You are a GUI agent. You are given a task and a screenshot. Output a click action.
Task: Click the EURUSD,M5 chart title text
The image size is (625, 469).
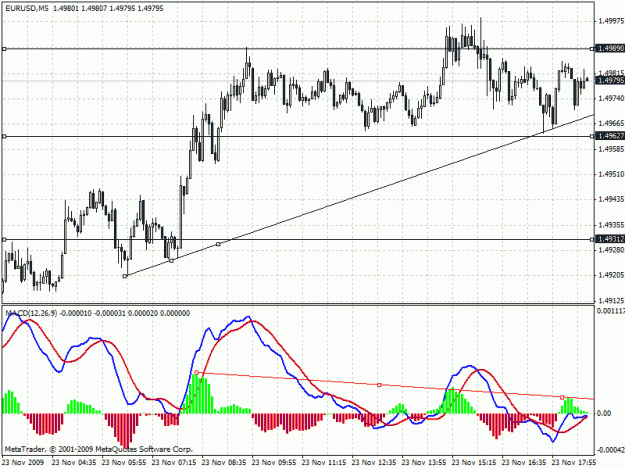pyautogui.click(x=27, y=8)
